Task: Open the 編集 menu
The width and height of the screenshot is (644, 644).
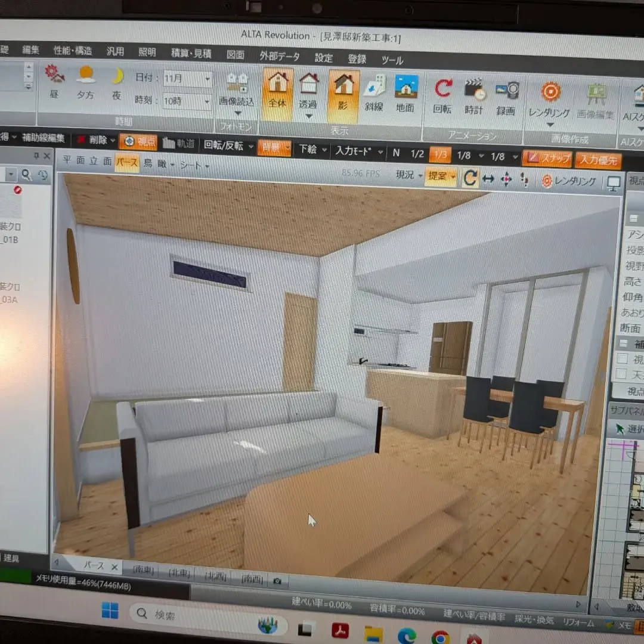Action: (x=31, y=49)
